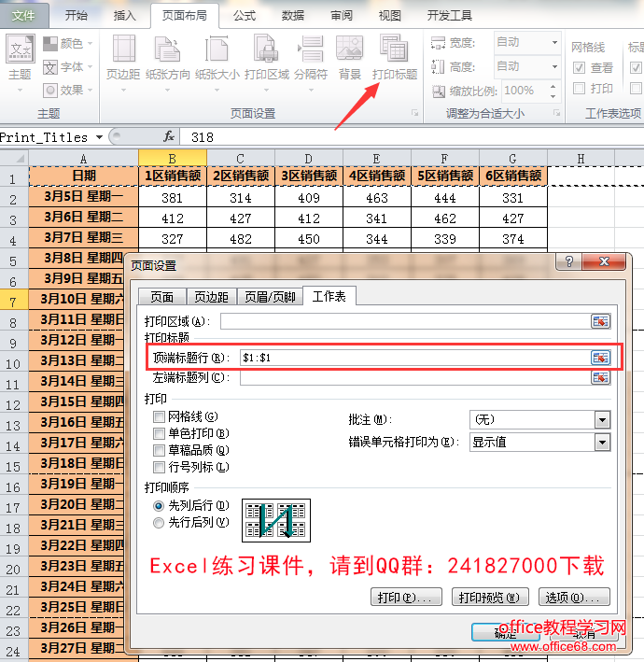Screen dimensions: 644x662
Task: Click the 打印区域 print area icon
Action: (267, 49)
